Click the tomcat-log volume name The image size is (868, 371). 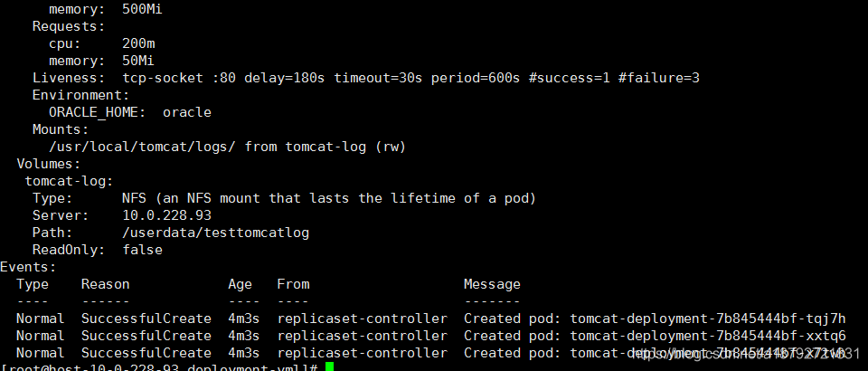point(70,181)
